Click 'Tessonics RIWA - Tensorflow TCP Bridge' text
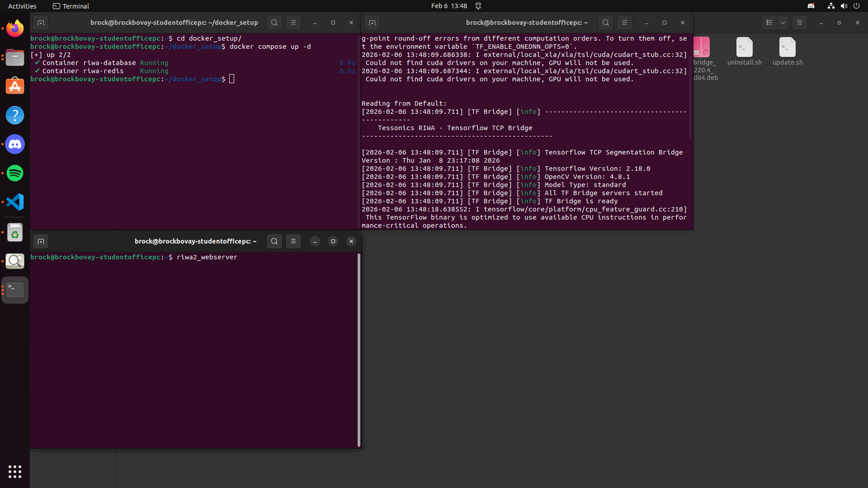Viewport: 868px width, 488px height. pos(455,128)
